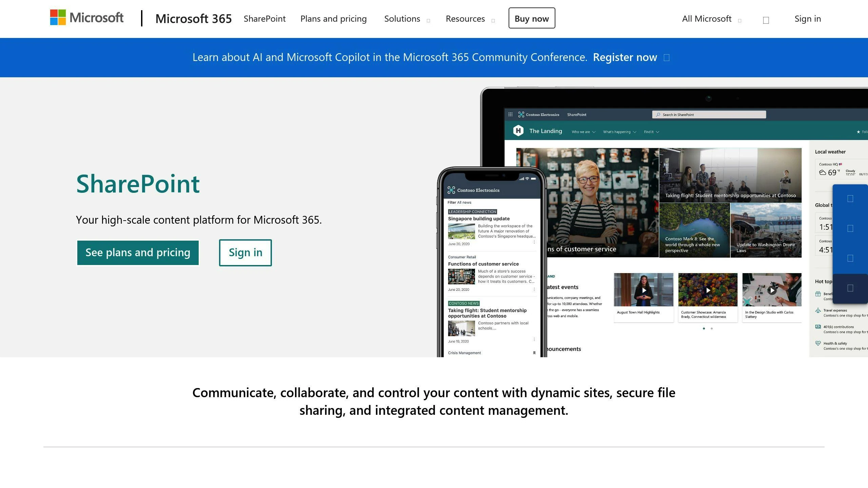This screenshot has height=488, width=868.
Task: Open Contoso Mark 8 news tile
Action: [x=694, y=230]
